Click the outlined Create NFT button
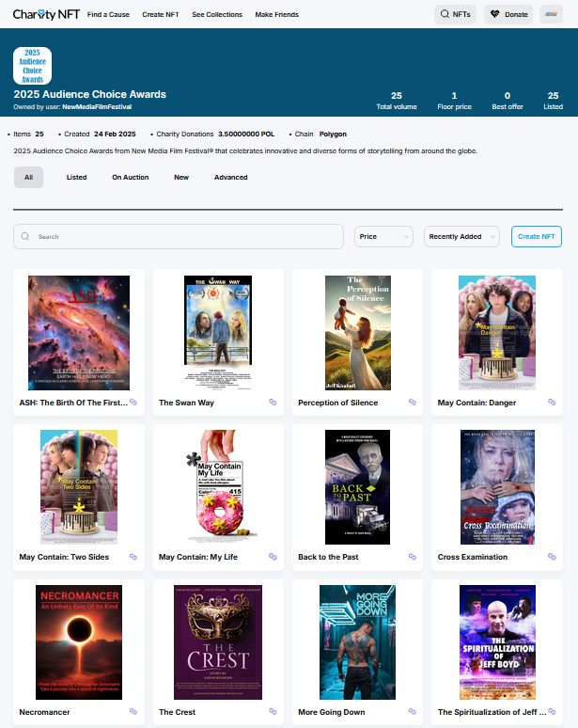Viewport: 578px width, 728px height. pyautogui.click(x=537, y=236)
